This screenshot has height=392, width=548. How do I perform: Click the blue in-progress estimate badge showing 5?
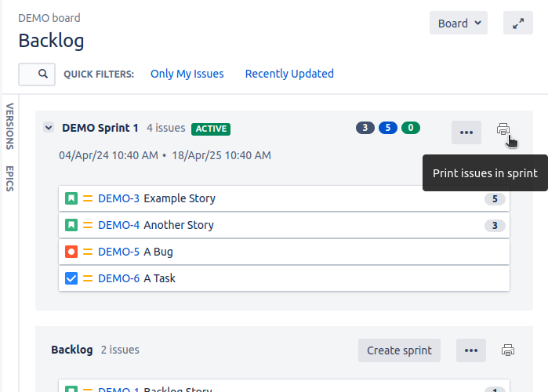click(387, 128)
